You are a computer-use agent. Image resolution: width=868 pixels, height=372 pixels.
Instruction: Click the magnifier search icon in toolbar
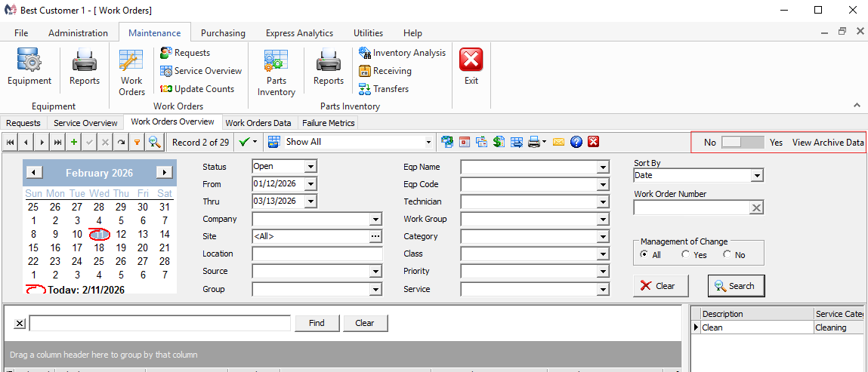coord(154,142)
